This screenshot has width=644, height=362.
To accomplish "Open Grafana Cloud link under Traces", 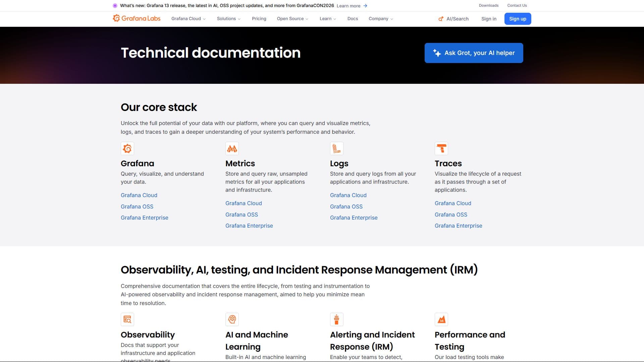I will pos(453,203).
